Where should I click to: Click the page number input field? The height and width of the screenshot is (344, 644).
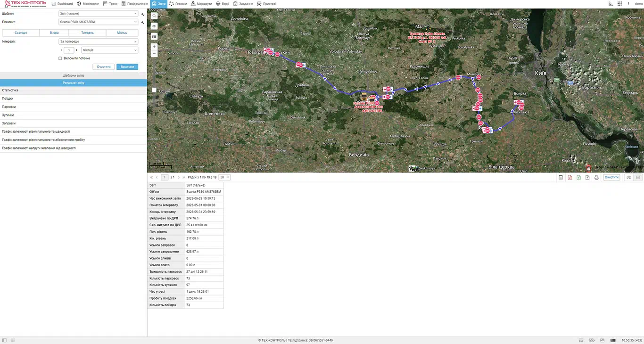165,177
